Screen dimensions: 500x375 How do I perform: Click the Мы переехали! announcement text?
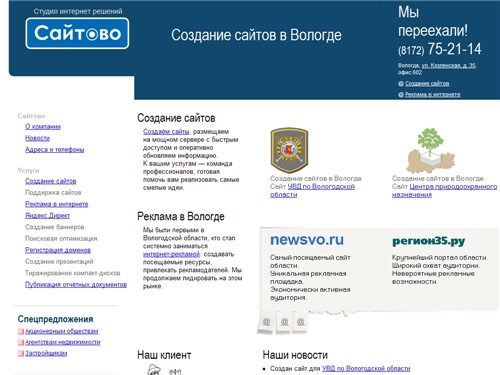(433, 21)
